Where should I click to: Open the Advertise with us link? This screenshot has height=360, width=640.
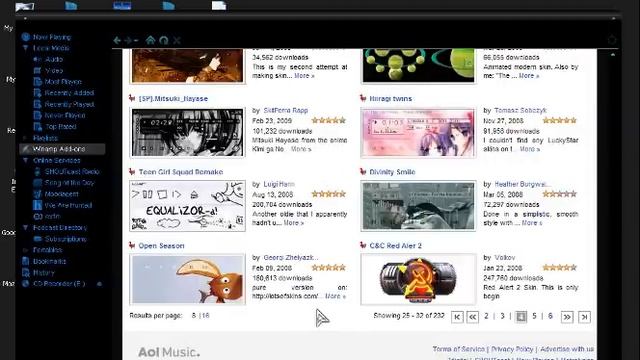coord(567,349)
